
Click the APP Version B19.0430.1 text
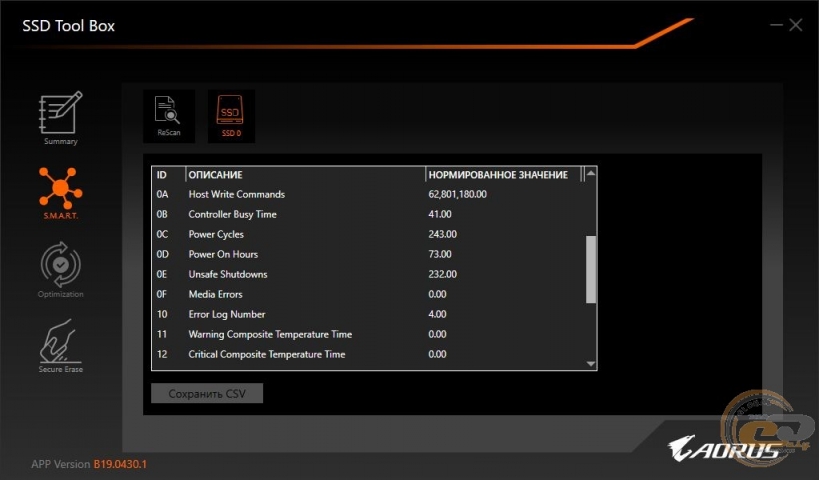[x=89, y=464]
